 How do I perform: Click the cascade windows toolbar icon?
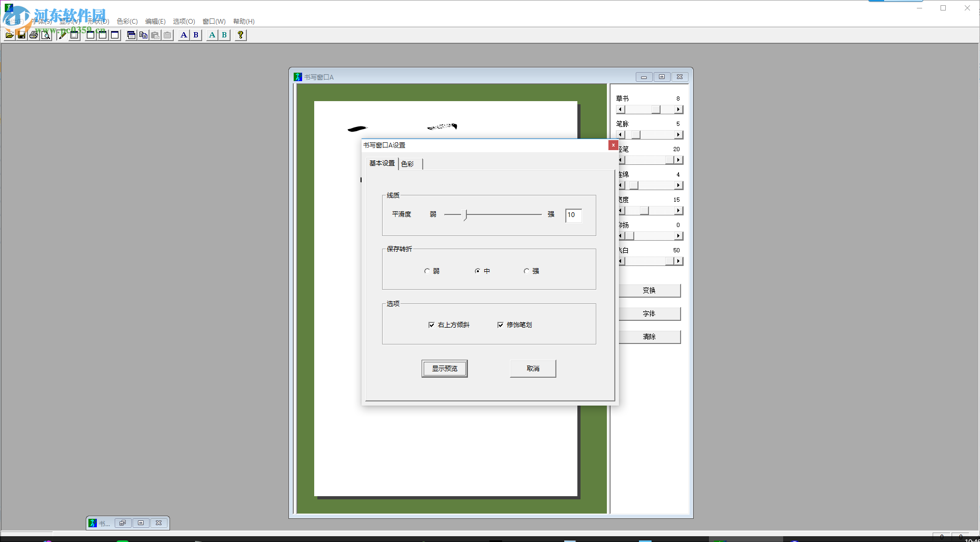132,35
